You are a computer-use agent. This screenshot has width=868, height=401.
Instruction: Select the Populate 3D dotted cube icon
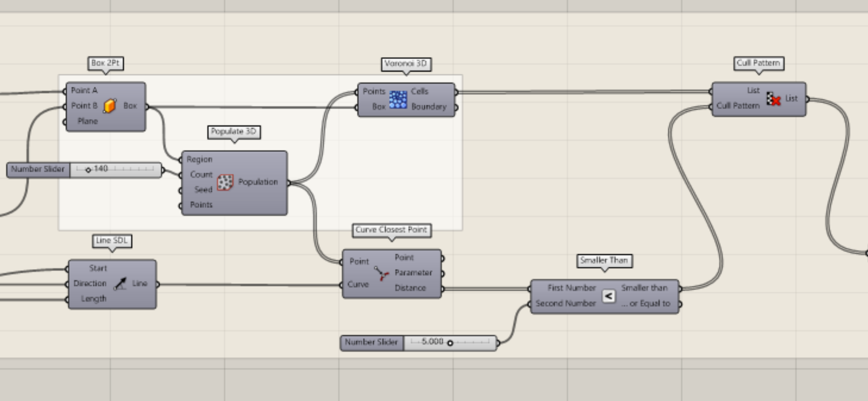point(225,182)
